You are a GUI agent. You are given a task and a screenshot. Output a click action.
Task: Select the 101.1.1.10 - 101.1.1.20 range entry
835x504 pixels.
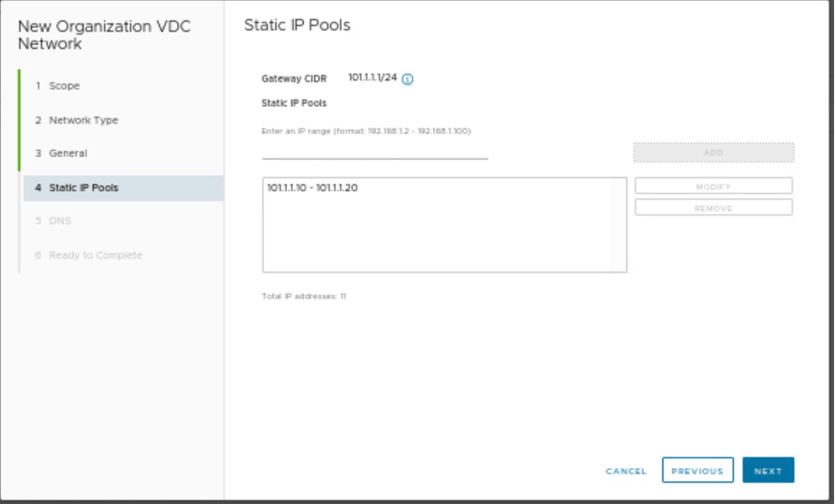click(x=312, y=188)
